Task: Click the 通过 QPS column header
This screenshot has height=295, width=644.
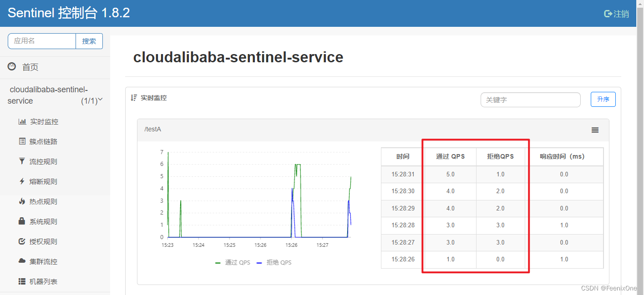Action: click(451, 156)
